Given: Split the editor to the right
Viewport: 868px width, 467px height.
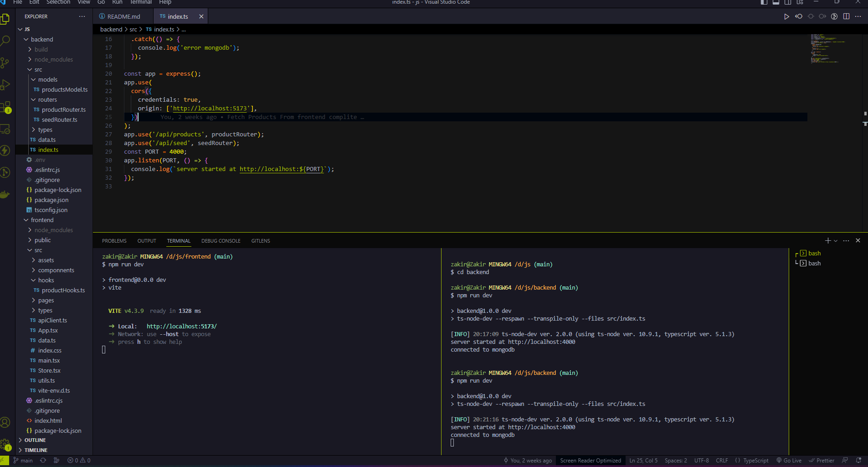Looking at the screenshot, I should [x=846, y=16].
